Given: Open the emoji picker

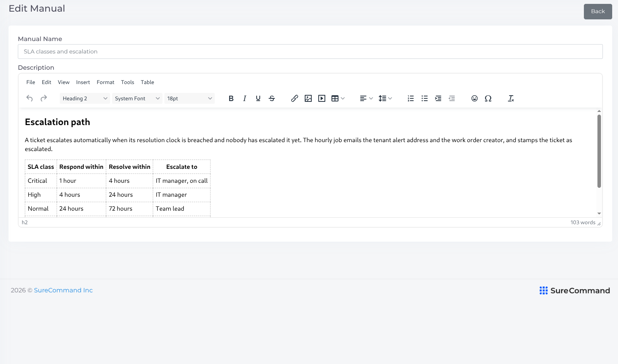Looking at the screenshot, I should coord(475,98).
